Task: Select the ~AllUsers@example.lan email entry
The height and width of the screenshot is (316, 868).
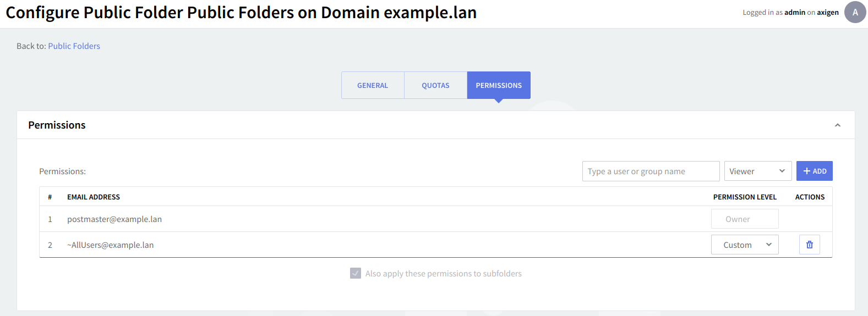Action: (x=110, y=245)
